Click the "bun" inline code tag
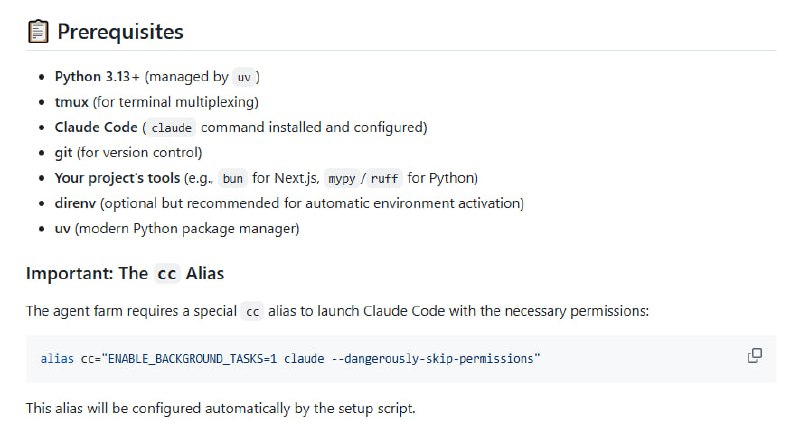Screen dimensions: 800x434 [232, 179]
